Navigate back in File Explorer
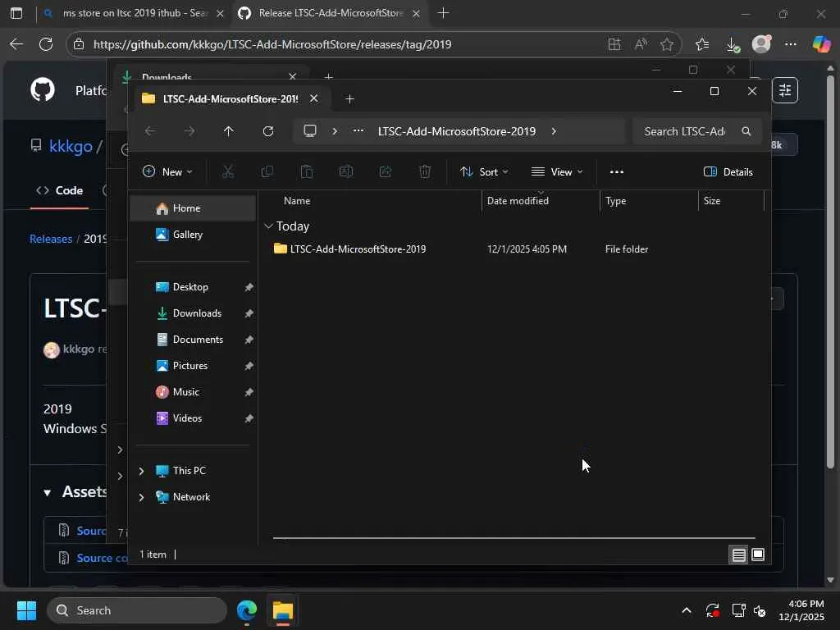The width and height of the screenshot is (840, 630). point(150,131)
